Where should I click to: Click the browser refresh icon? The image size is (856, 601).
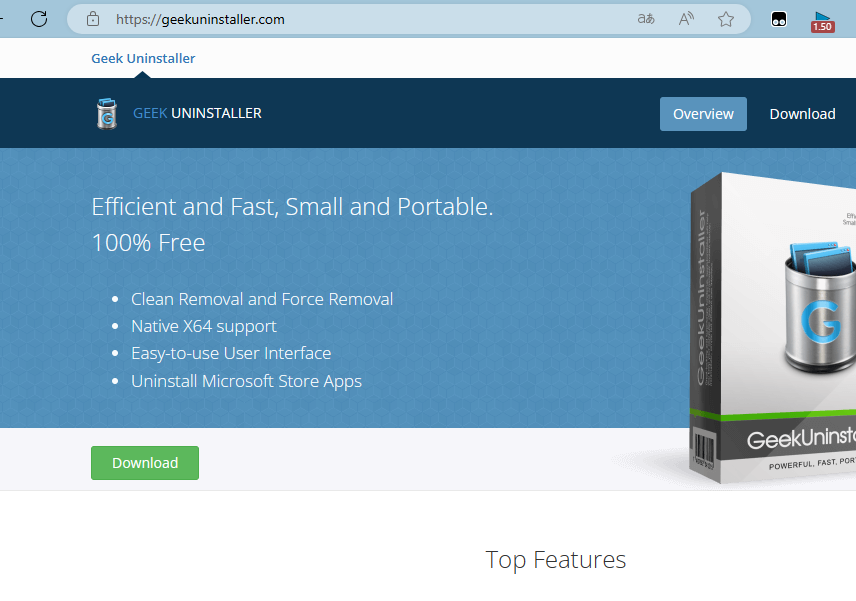(x=39, y=19)
